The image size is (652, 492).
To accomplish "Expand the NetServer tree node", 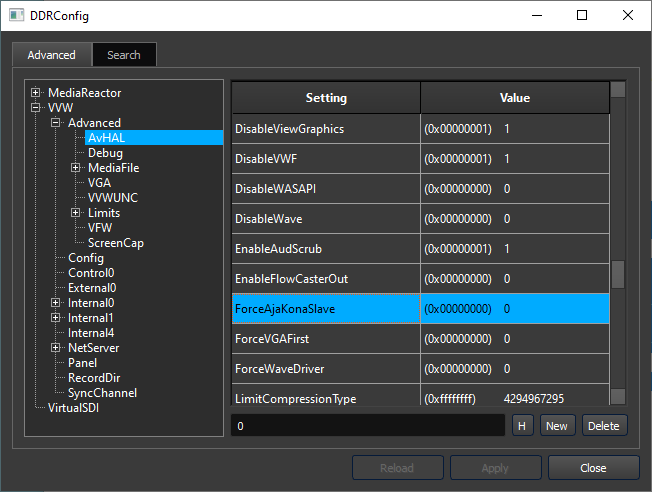I will point(56,347).
